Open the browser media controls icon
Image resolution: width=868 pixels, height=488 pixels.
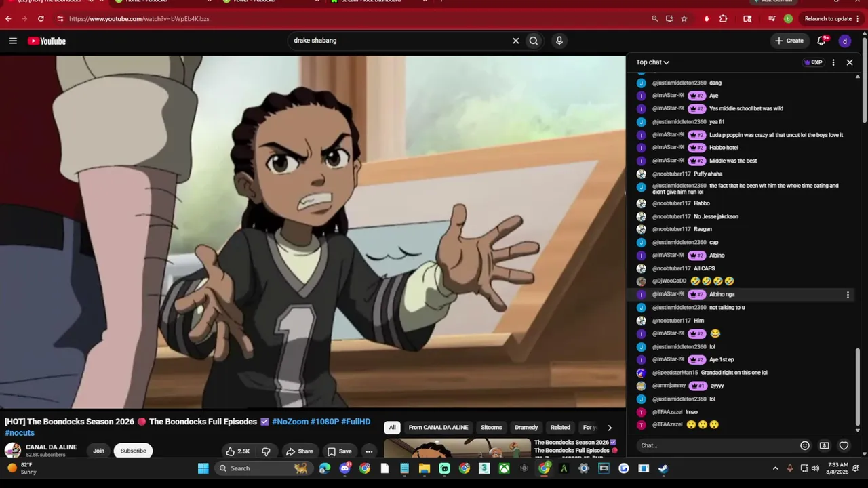772,19
